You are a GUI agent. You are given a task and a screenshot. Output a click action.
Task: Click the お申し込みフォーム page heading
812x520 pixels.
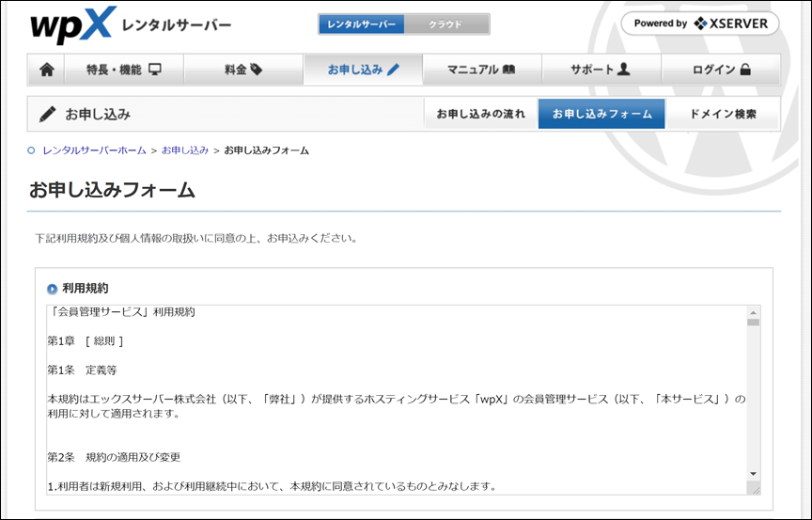pos(112,190)
